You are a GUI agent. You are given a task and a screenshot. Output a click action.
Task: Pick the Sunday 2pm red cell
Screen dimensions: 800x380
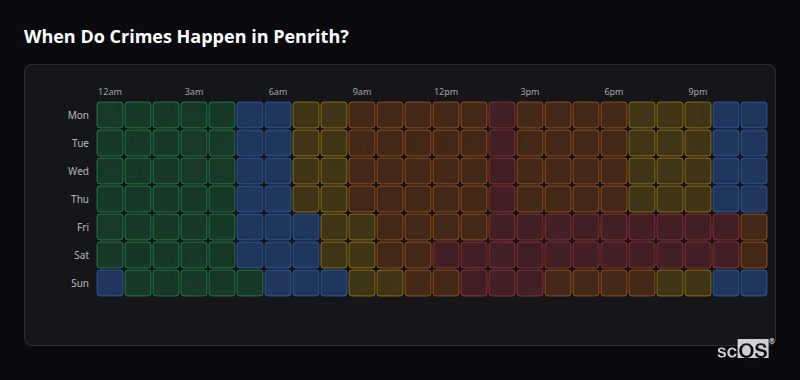click(502, 283)
